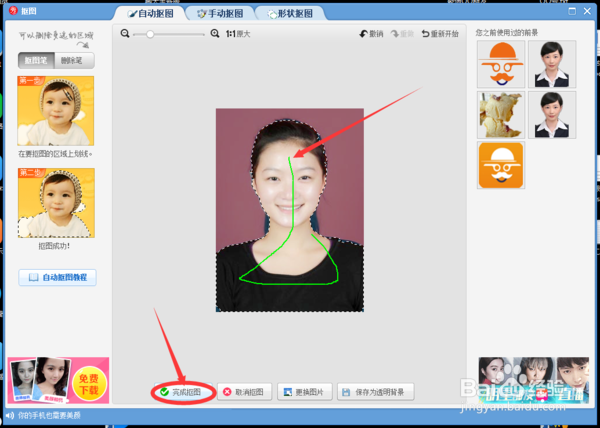Click 你的手机也需要美颜 status text
Screen dimensions: 600x428
click(x=49, y=415)
